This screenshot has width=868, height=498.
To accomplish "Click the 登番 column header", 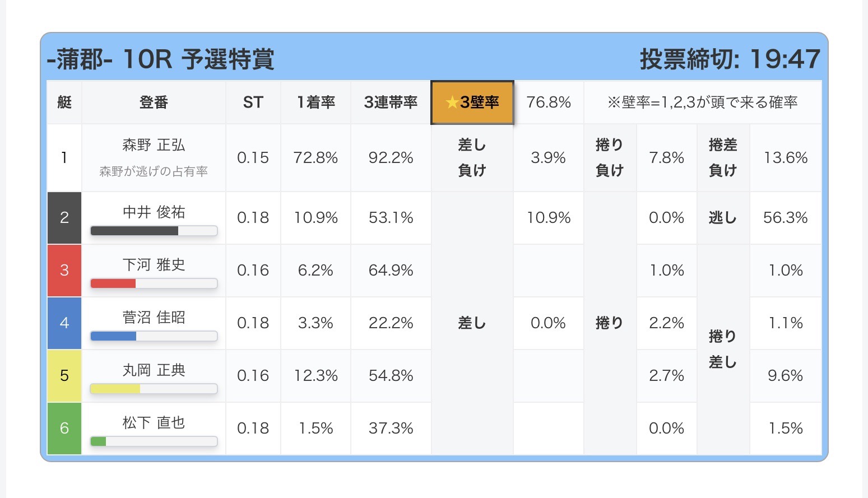I will coord(154,103).
